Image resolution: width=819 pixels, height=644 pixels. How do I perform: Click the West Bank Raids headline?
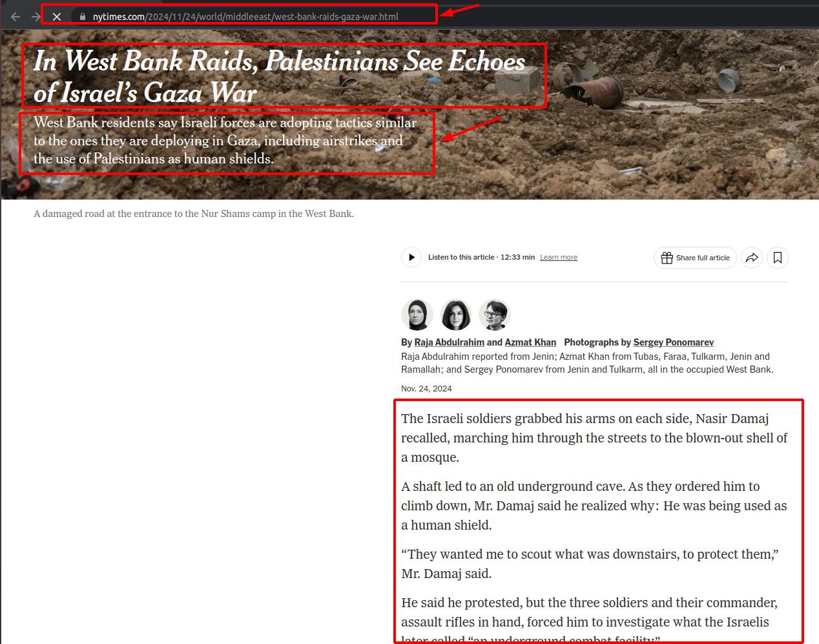pyautogui.click(x=279, y=76)
